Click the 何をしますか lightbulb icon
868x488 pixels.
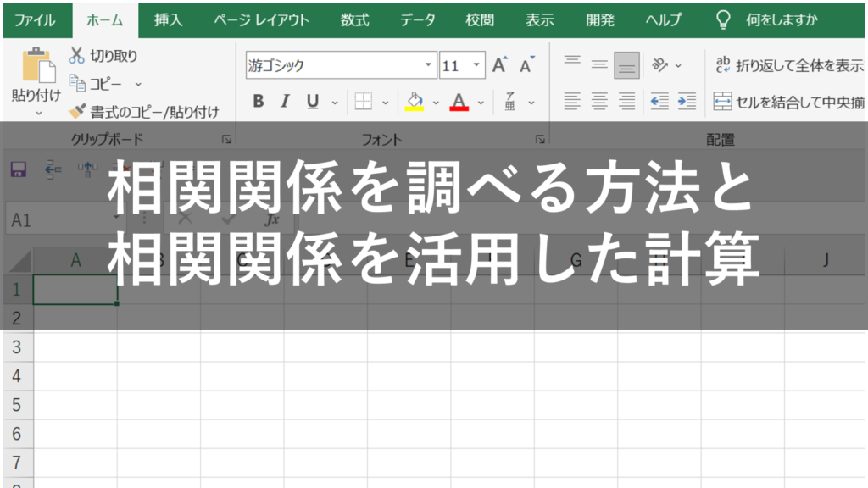click(723, 20)
